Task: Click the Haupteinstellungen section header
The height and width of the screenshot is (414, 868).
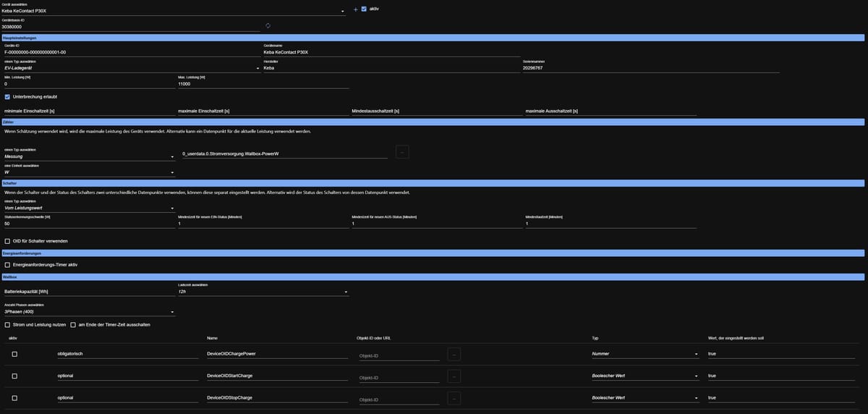Action: (x=433, y=37)
